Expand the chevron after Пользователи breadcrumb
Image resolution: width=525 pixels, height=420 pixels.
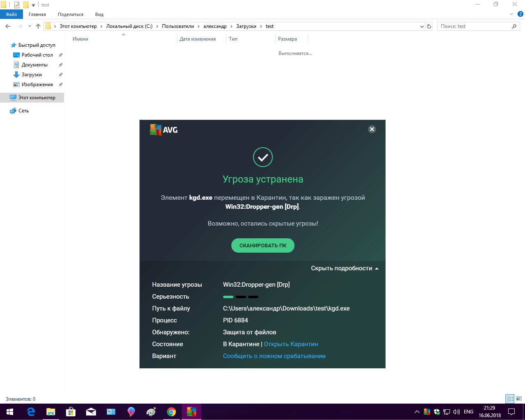(199, 26)
